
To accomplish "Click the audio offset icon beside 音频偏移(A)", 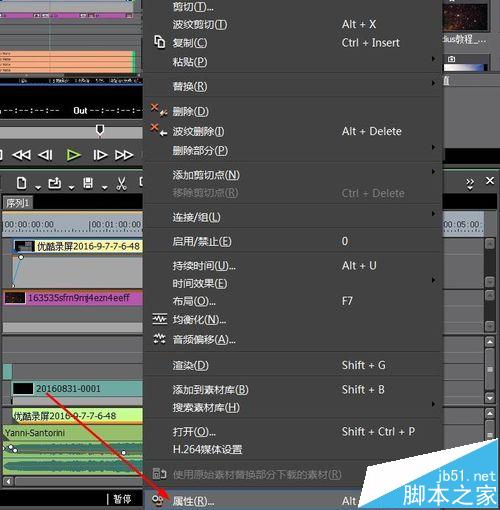I will [x=159, y=338].
